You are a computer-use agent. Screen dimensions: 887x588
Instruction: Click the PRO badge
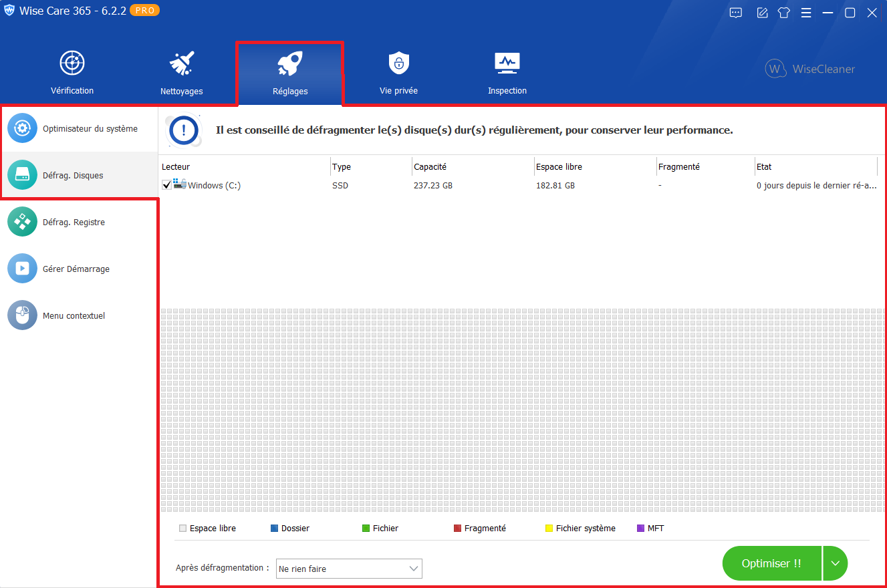click(144, 11)
